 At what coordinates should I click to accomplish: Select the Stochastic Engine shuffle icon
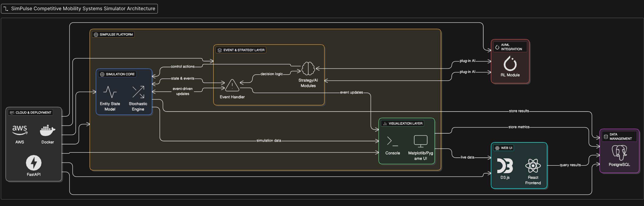138,92
